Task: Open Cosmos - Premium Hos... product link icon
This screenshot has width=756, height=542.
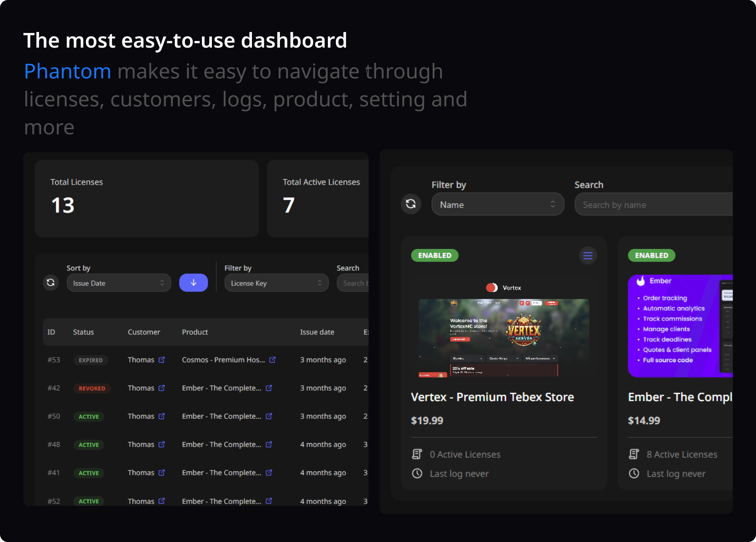Action: [272, 360]
